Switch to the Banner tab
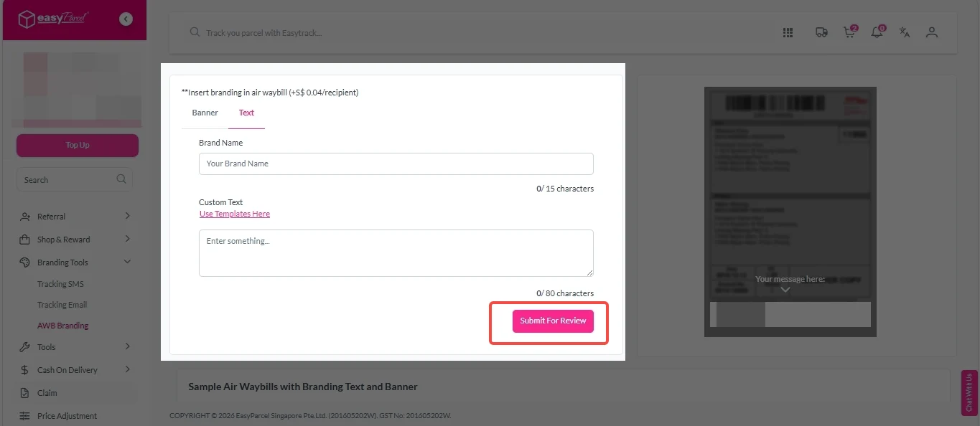This screenshot has height=426, width=980. pyautogui.click(x=205, y=113)
